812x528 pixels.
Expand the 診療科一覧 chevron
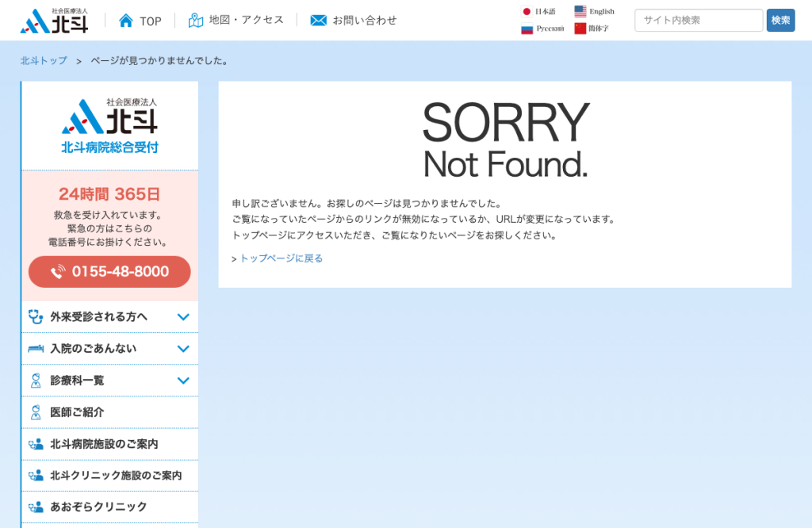183,381
